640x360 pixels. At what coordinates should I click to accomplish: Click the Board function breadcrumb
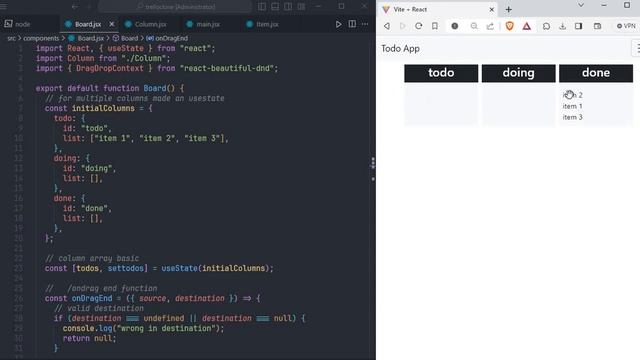click(126, 38)
